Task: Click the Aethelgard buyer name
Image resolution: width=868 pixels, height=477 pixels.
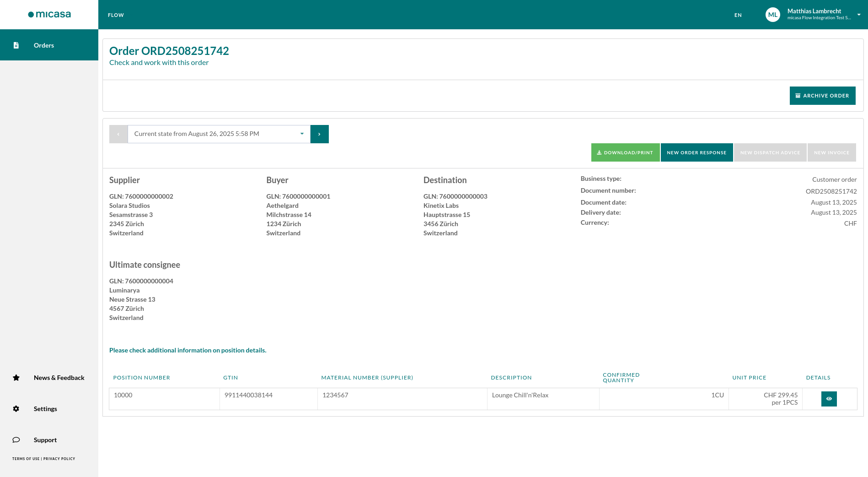Action: pos(282,206)
